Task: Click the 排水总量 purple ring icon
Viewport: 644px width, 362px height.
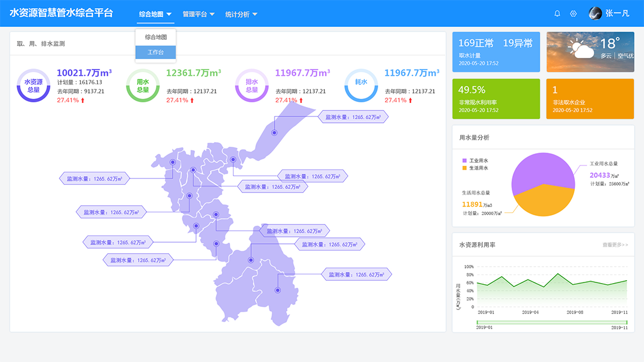Action: 252,85
